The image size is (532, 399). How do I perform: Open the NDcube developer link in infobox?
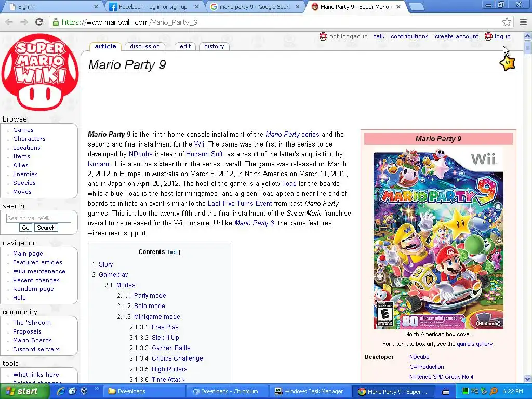(x=419, y=357)
